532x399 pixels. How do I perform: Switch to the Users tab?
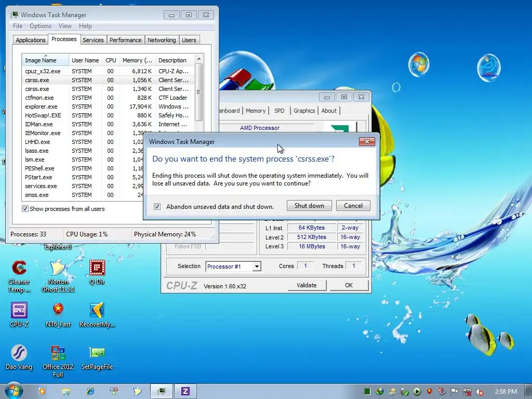[x=189, y=40]
